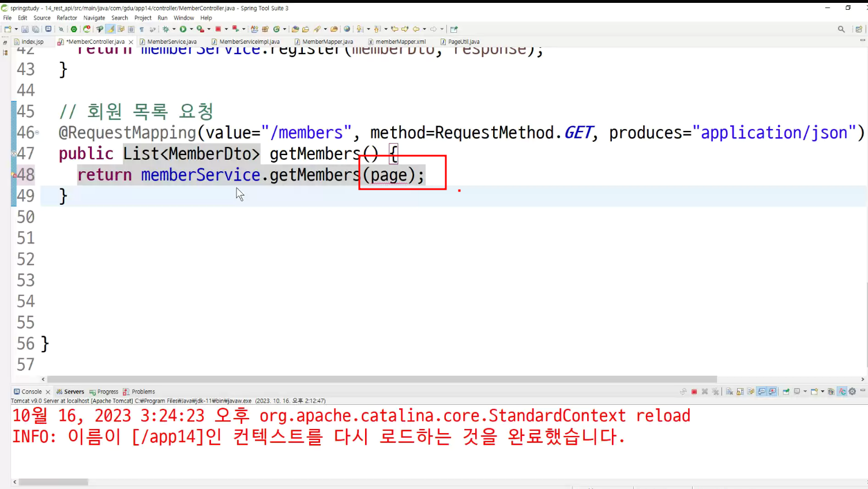
Task: Expand the Forward history dropdown arrow
Action: click(442, 29)
